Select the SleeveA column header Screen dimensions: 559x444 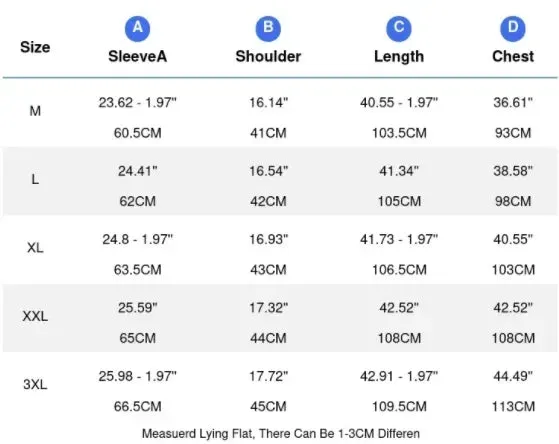[138, 56]
